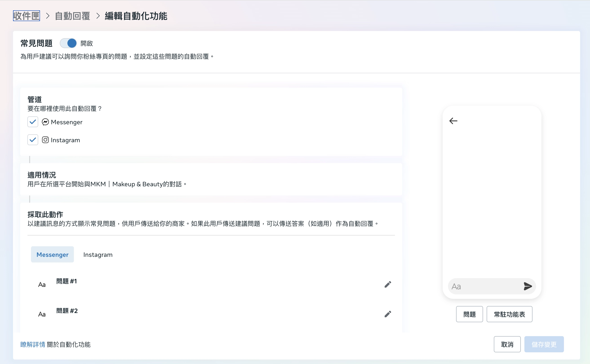The image size is (590, 364).
Task: Click the 儲存變更 button
Action: [544, 344]
